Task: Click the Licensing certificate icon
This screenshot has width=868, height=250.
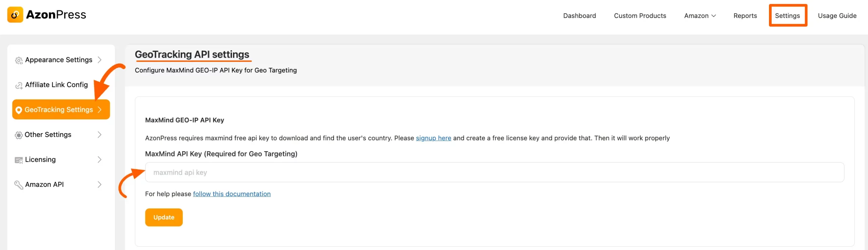Action: click(x=19, y=160)
